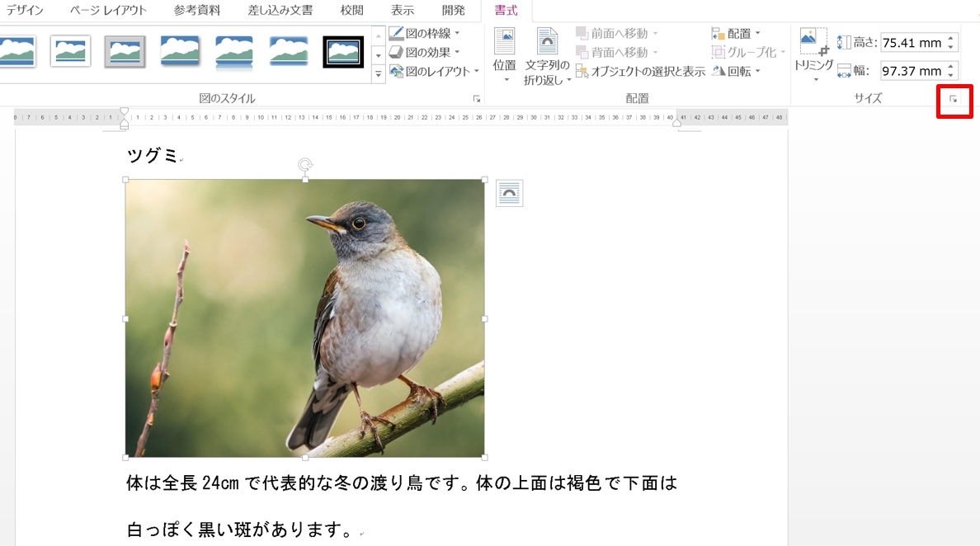Open the Size dialog launcher
Image resolution: width=980 pixels, height=546 pixels.
[x=954, y=99]
